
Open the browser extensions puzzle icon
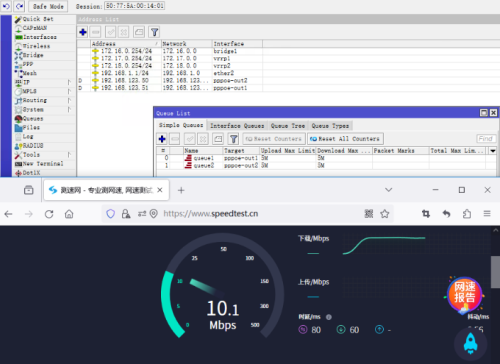[467, 214]
